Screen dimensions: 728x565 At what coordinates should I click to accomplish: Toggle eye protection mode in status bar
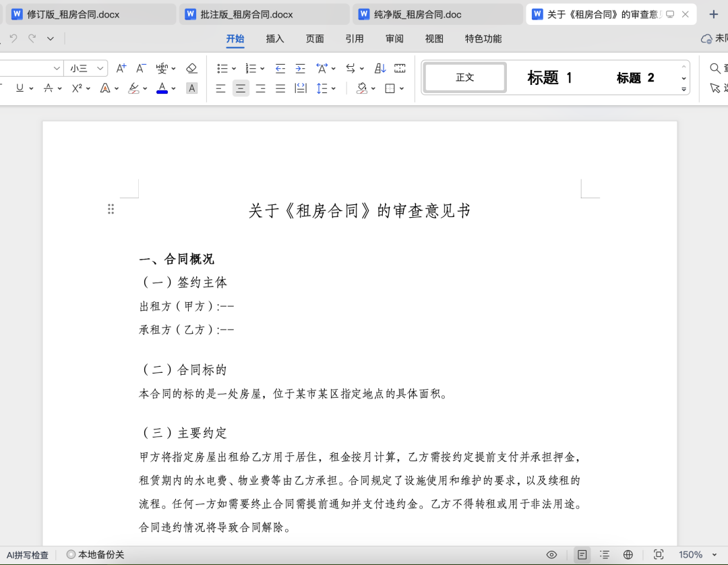551,555
